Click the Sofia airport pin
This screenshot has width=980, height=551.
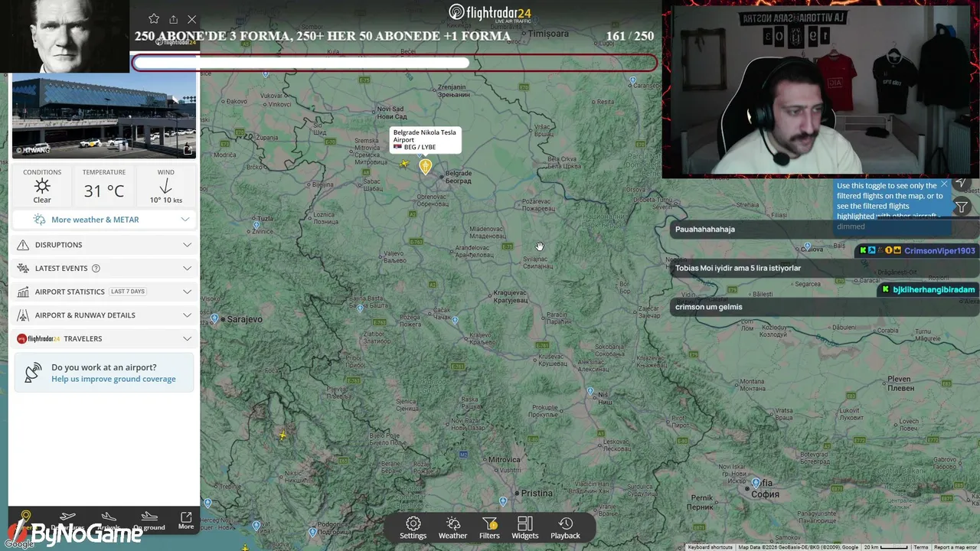756,482
